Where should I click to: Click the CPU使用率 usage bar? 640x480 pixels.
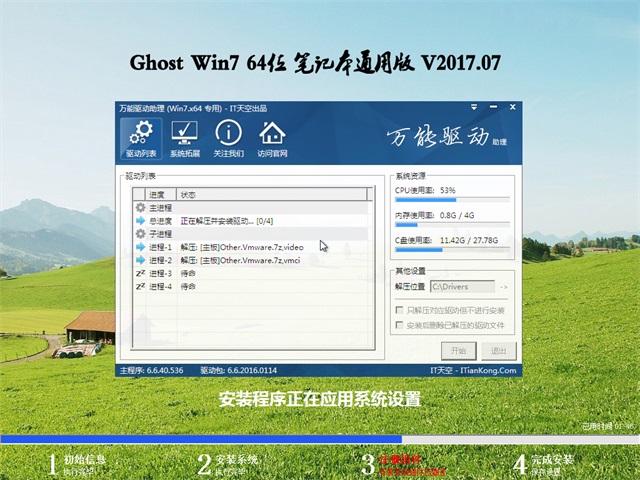[x=452, y=200]
